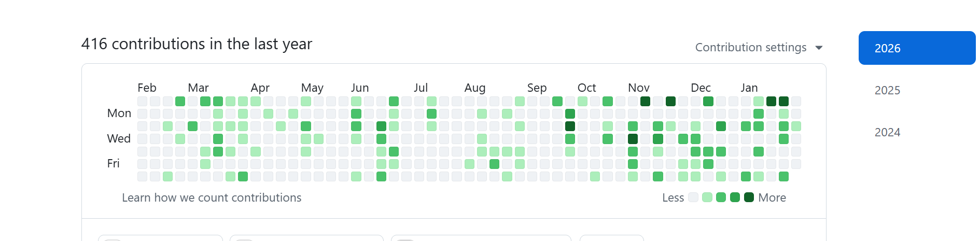Click the Nov month label
The image size is (980, 241).
[x=638, y=88]
